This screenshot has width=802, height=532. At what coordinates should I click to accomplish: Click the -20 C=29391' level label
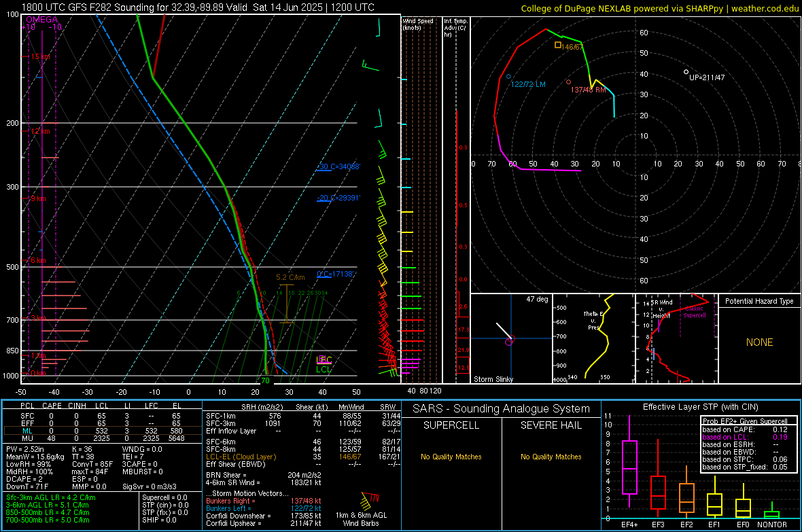point(338,198)
